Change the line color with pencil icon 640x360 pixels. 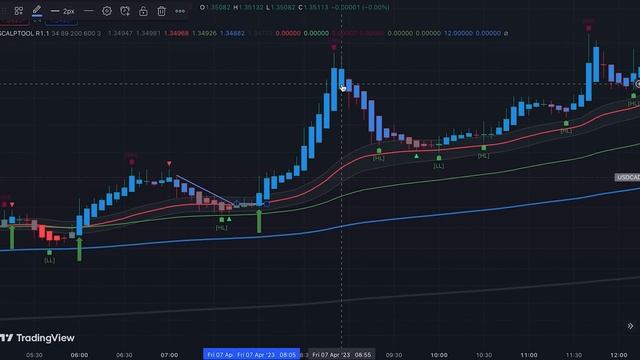37,11
